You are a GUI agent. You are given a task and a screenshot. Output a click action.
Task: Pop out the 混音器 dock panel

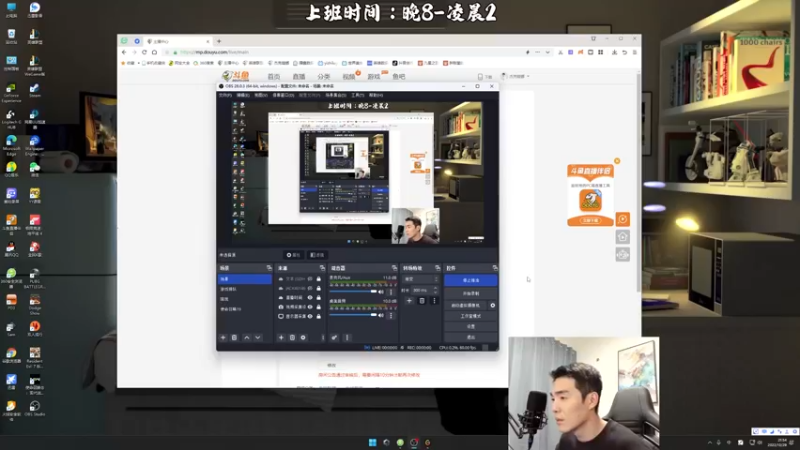[x=394, y=268]
